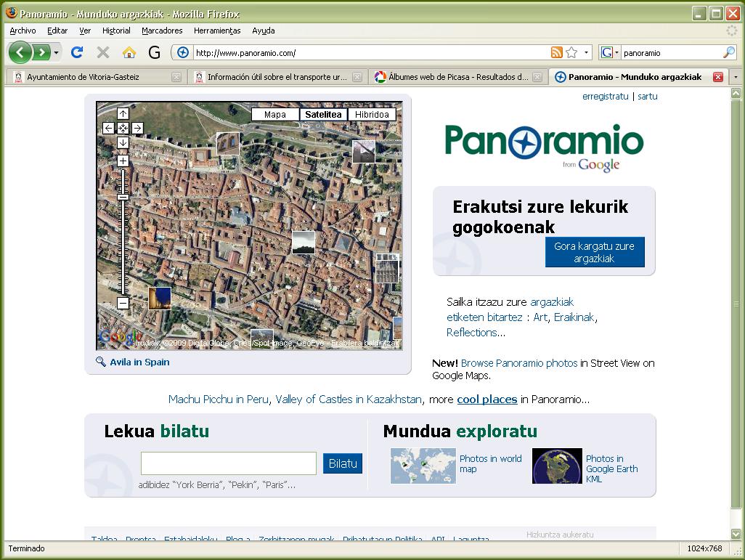Run search with the magnifier icon
The width and height of the screenshot is (745, 560).
[729, 52]
